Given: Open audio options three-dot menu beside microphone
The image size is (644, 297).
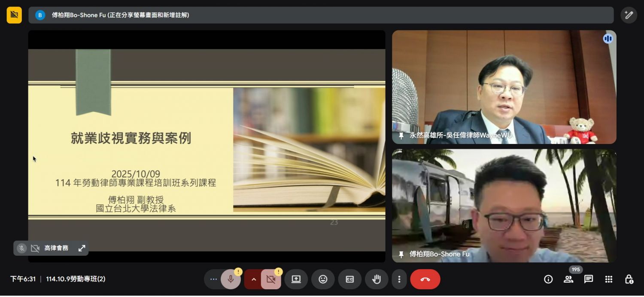Looking at the screenshot, I should pos(213,279).
